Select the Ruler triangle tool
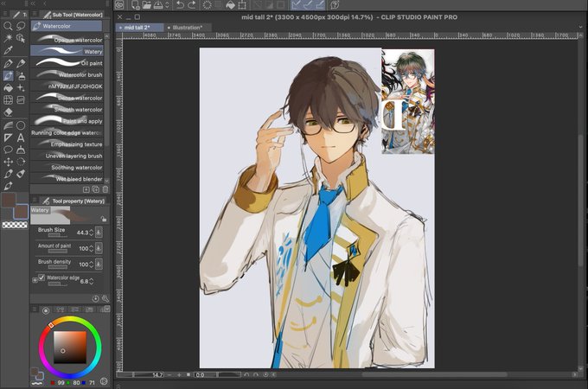This screenshot has width=588, height=389. pos(8,137)
